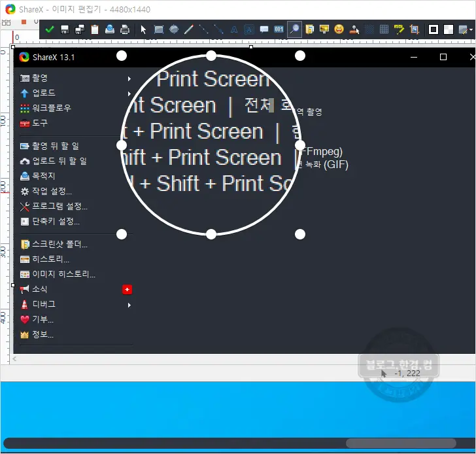Click the 소식 red plus badge
The height and width of the screenshot is (454, 476).
pos(127,289)
